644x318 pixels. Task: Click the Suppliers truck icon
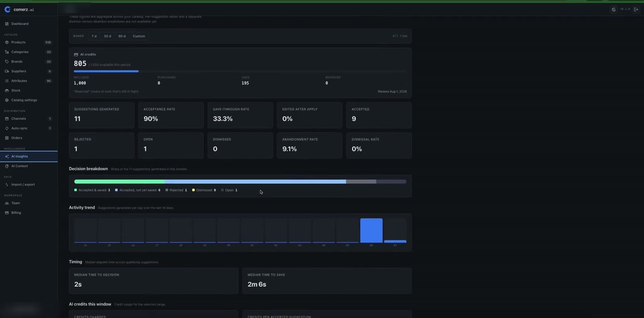pos(7,71)
